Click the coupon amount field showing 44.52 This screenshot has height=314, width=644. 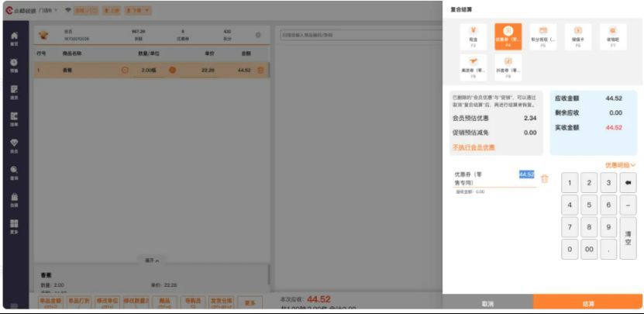[526, 174]
